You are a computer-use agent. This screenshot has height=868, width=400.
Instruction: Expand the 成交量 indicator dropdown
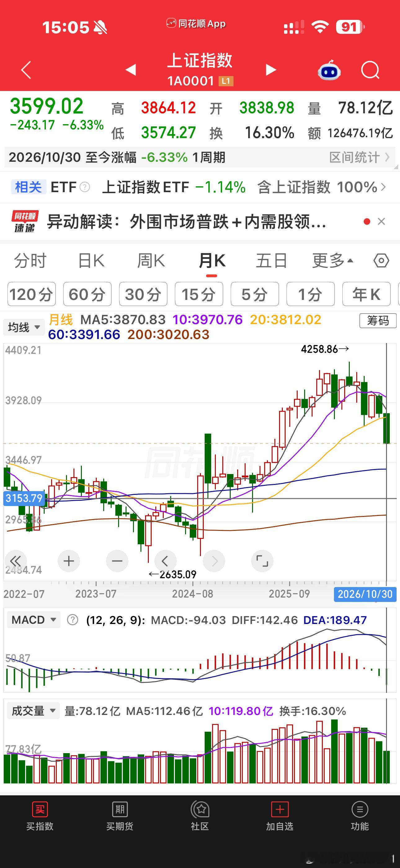pos(33,711)
